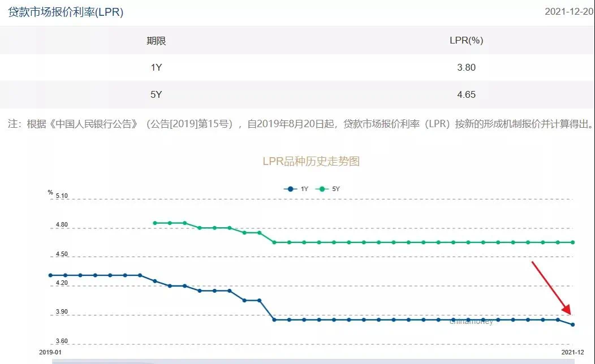Click the 1Y term cell
Viewport: 595px width, 364px height.
click(x=156, y=67)
